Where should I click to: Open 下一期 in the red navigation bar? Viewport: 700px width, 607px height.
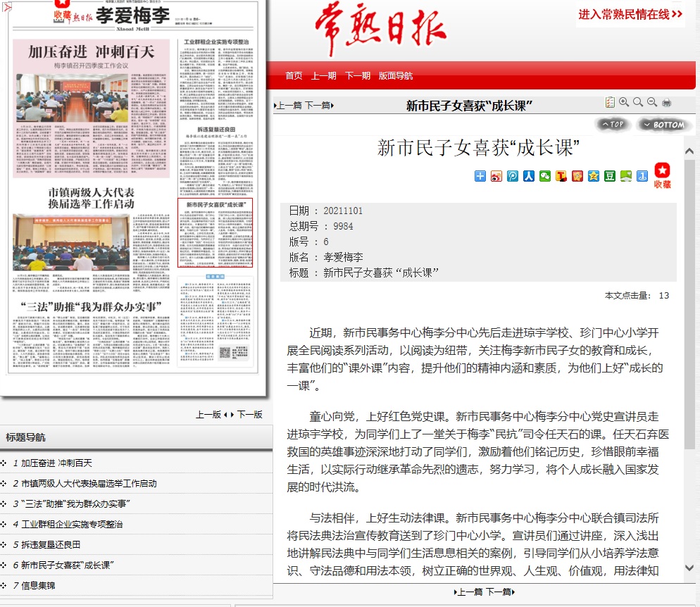coord(358,76)
